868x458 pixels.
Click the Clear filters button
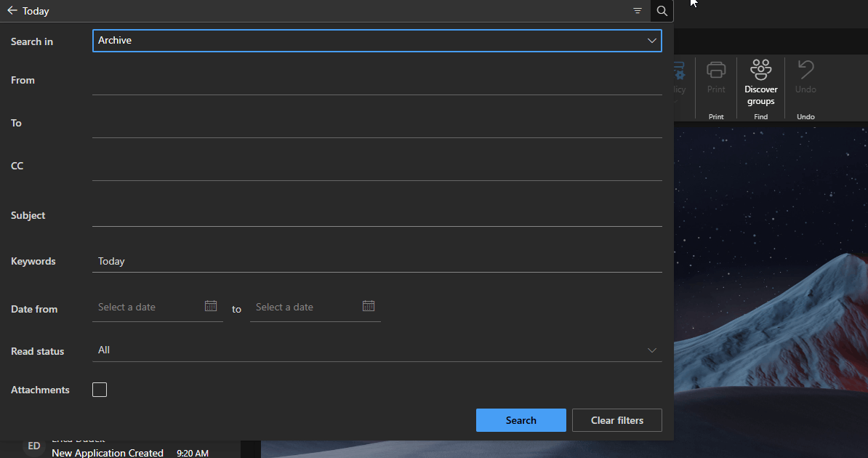pos(616,420)
